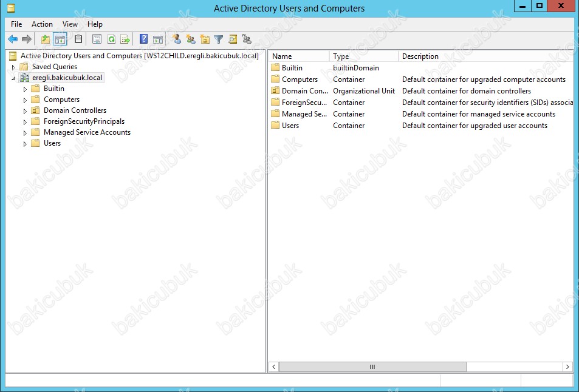Toggle the Show/Hide Console Tree button
The height and width of the screenshot is (392, 579).
(60, 39)
